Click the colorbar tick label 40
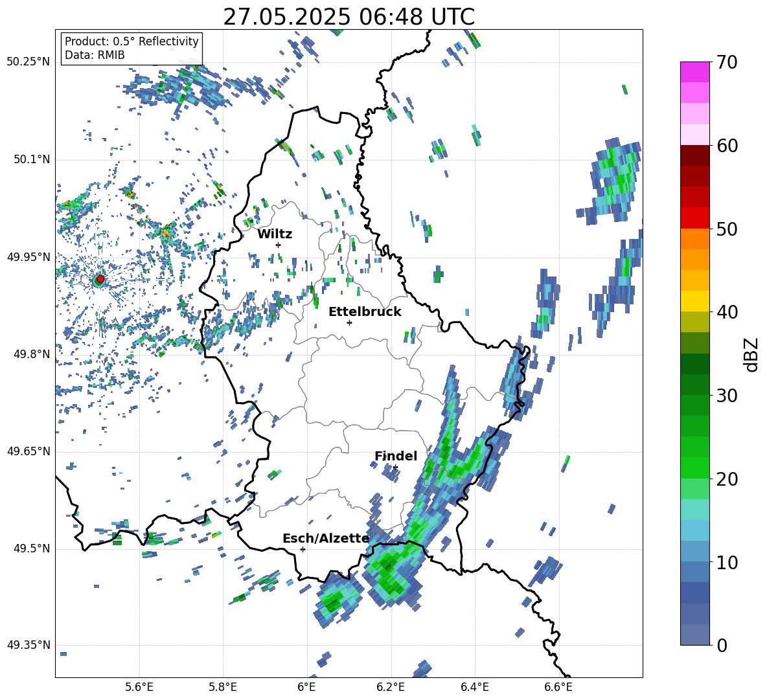The image size is (767, 700). [x=727, y=312]
